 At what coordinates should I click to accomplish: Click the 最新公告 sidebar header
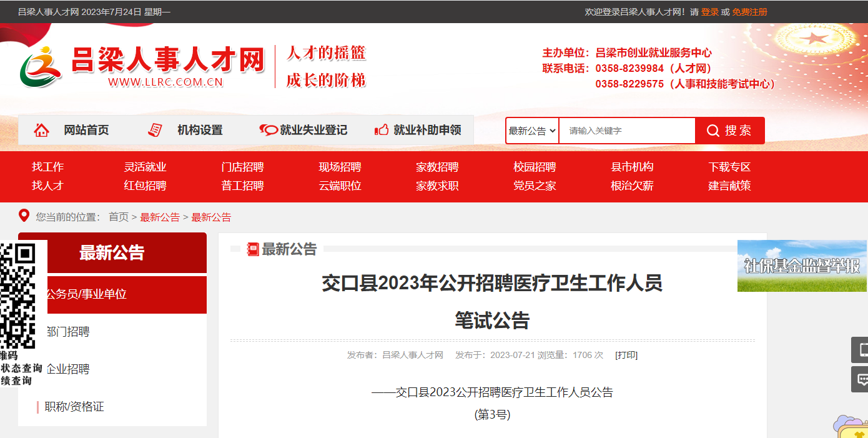coord(112,252)
